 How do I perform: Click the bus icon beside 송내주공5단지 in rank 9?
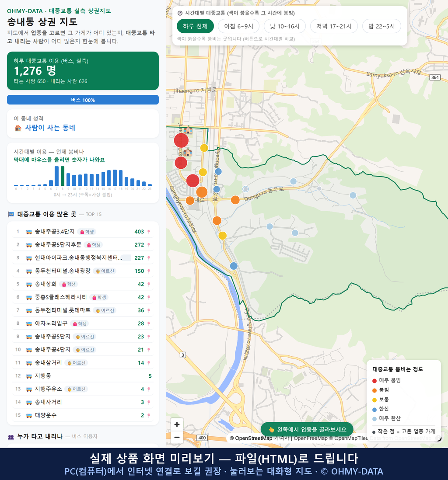29,337
